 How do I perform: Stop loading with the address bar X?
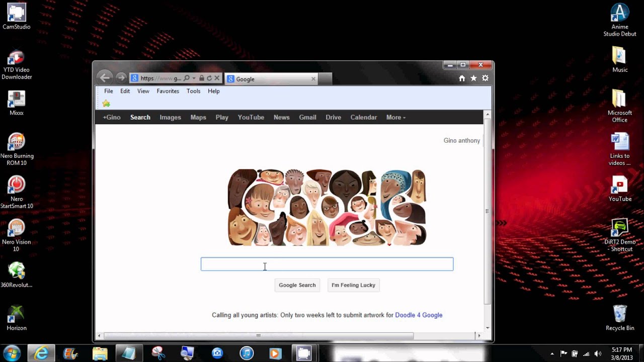coord(217,78)
